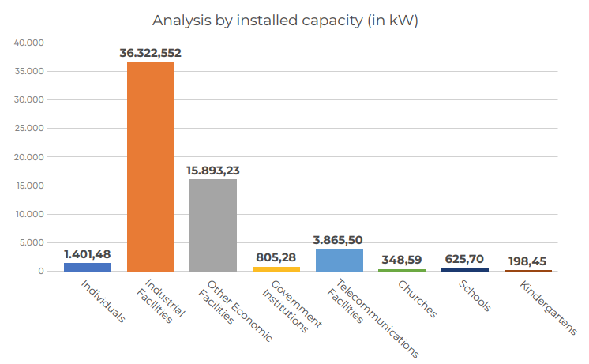Click the light blue Telecommunications Facilities bar
589x364 pixels.
tap(339, 260)
